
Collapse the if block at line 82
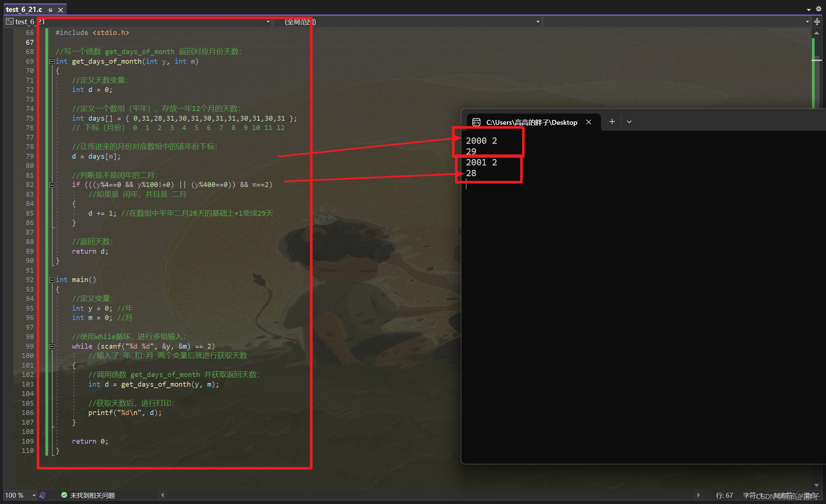52,185
